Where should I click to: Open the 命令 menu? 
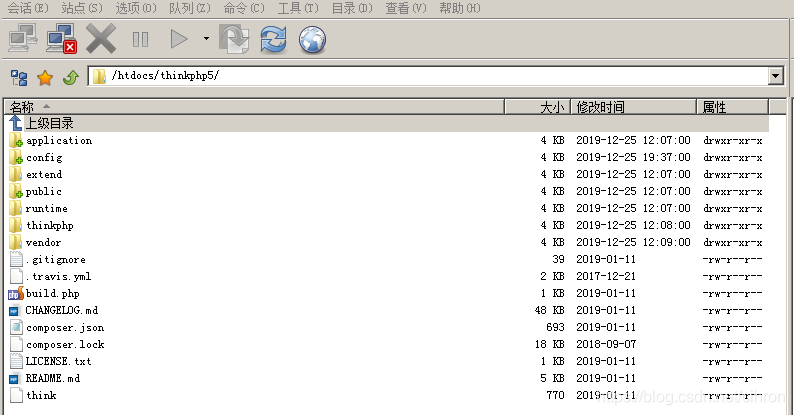[244, 8]
